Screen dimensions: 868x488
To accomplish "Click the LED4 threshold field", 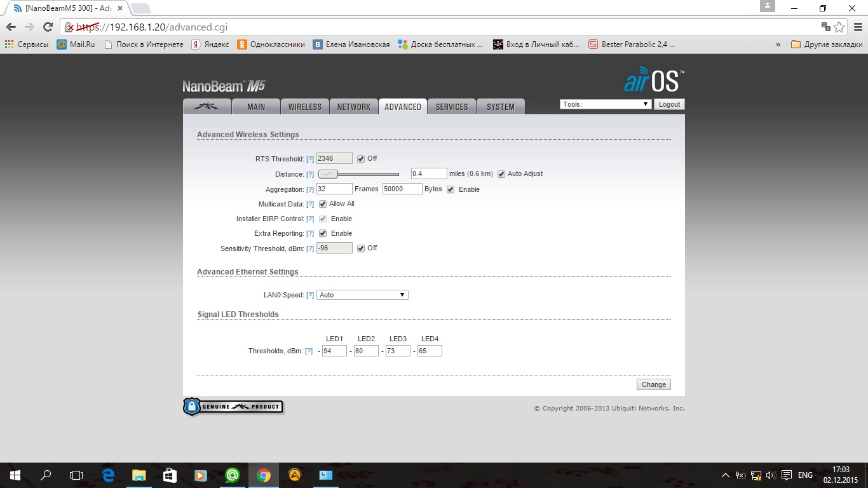I will coord(430,351).
